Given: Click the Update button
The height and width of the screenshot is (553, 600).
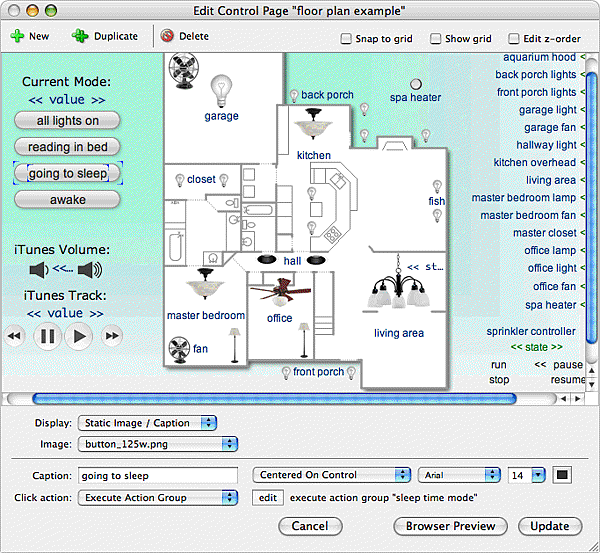Looking at the screenshot, I should click(549, 526).
